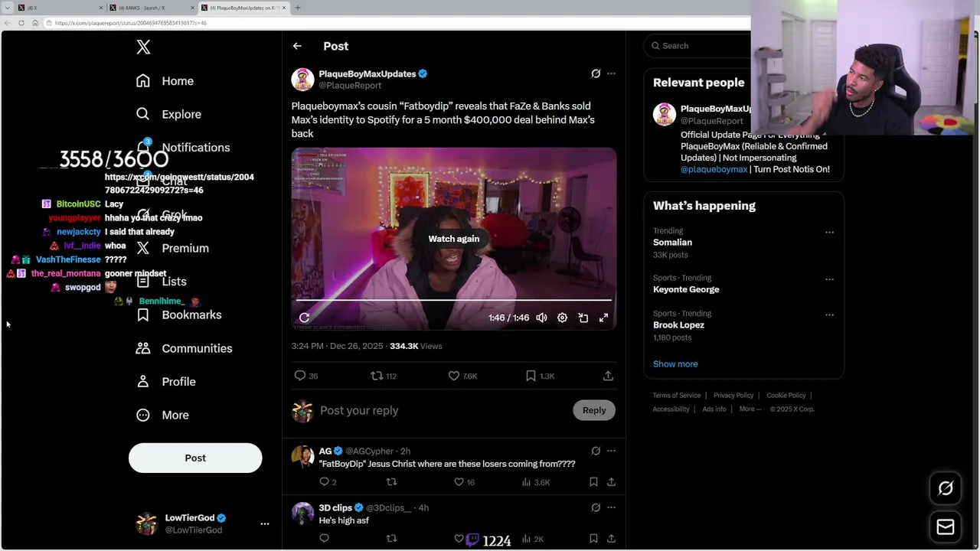Image resolution: width=980 pixels, height=551 pixels.
Task: View analytics on AGCypher comment, 3.6K
Action: coord(535,482)
